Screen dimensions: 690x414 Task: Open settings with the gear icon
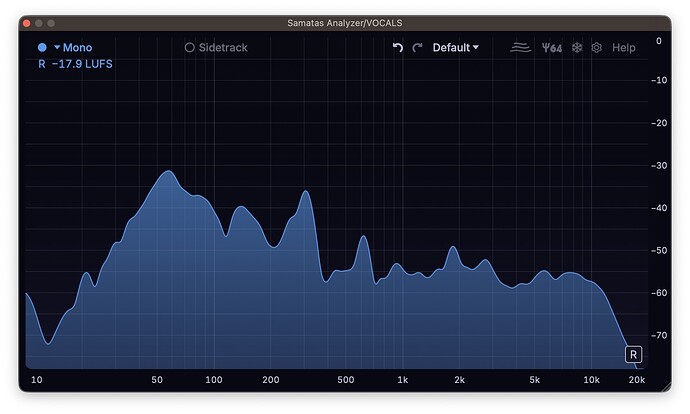(596, 48)
